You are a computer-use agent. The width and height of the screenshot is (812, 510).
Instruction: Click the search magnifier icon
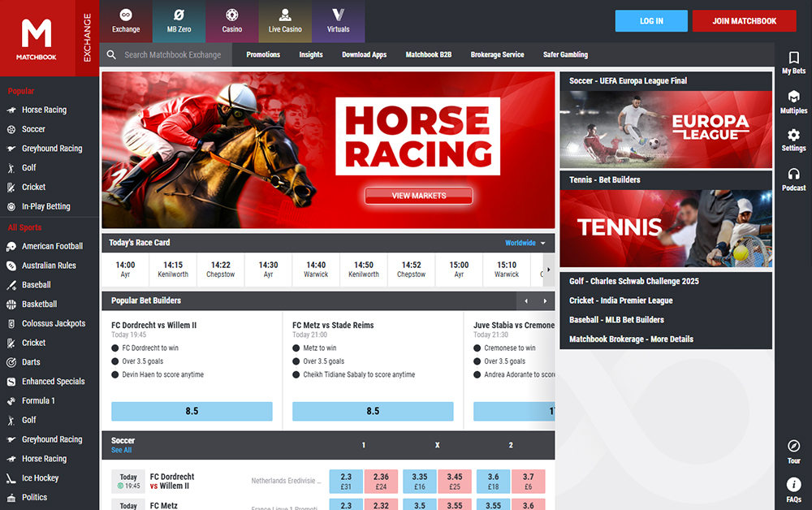[x=111, y=55]
